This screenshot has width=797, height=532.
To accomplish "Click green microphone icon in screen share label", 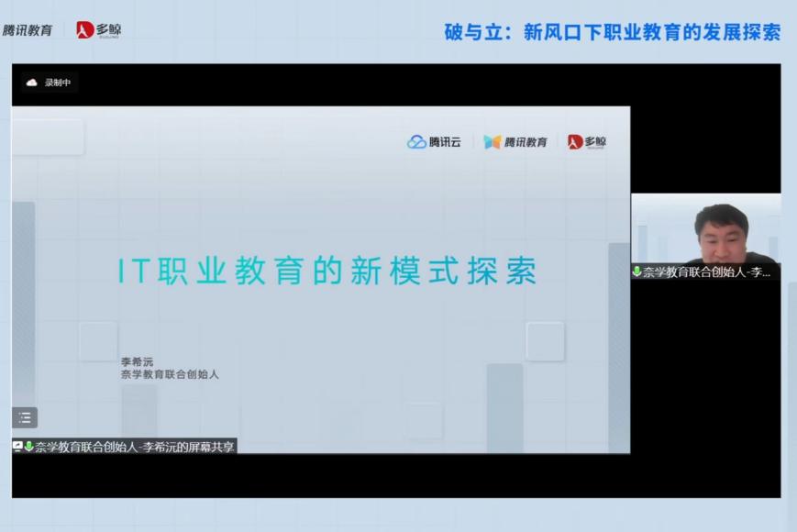I will 28,447.
